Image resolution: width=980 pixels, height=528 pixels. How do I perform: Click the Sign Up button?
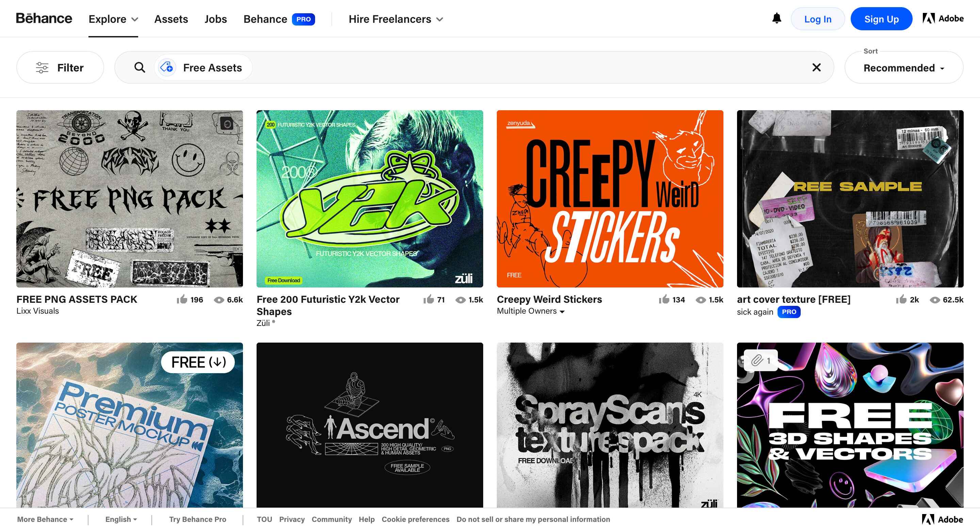click(x=881, y=18)
